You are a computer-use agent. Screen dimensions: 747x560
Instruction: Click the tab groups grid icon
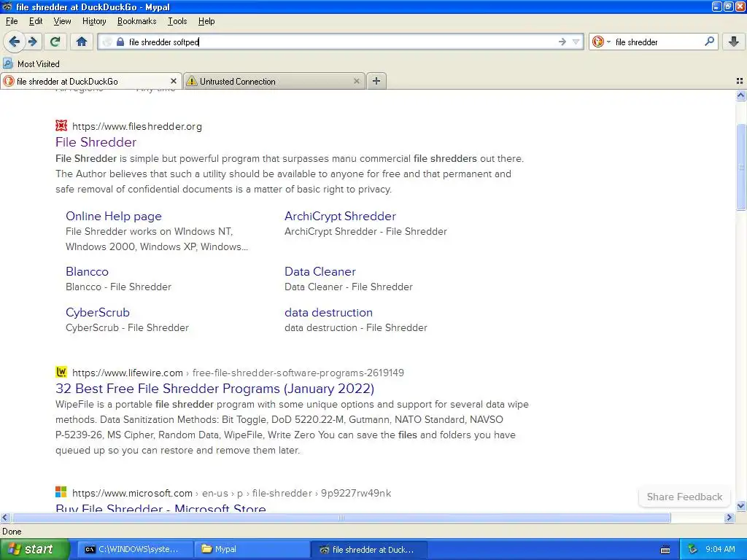point(740,82)
